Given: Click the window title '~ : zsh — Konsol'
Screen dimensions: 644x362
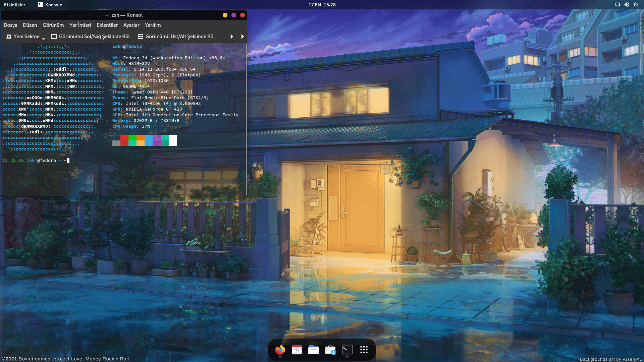Looking at the screenshot, I should pyautogui.click(x=124, y=15).
